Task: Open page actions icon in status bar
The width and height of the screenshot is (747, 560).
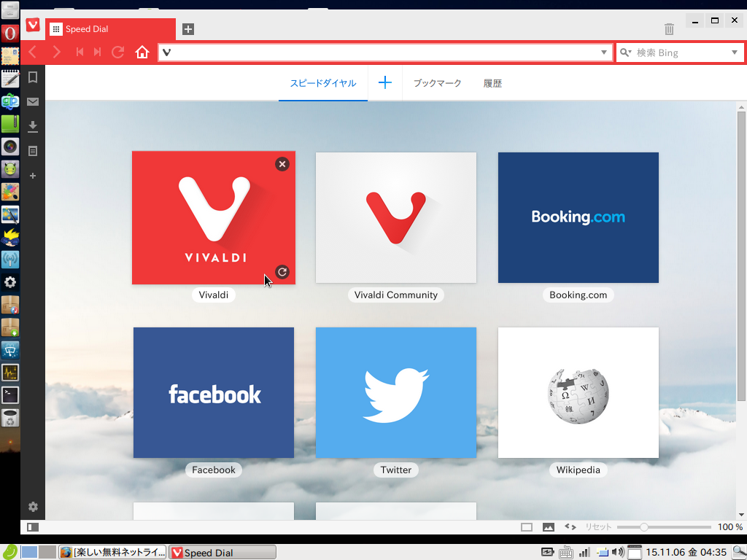Action: pyautogui.click(x=570, y=526)
